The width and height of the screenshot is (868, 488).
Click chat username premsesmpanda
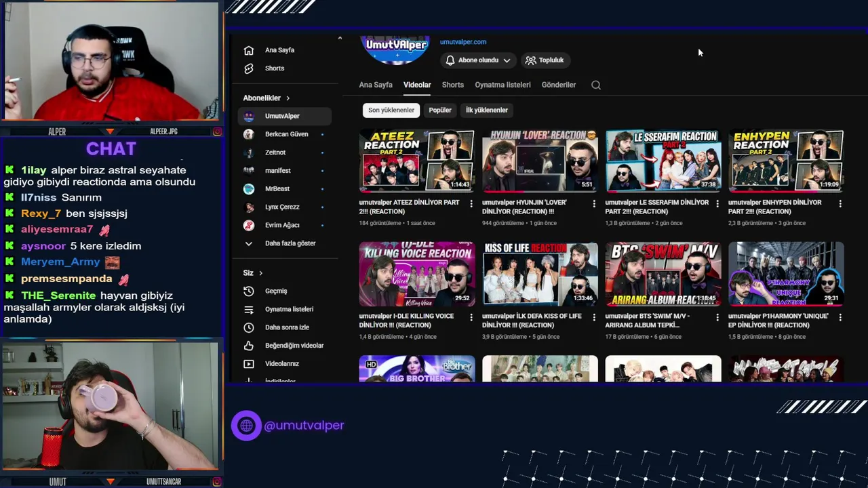tap(66, 279)
